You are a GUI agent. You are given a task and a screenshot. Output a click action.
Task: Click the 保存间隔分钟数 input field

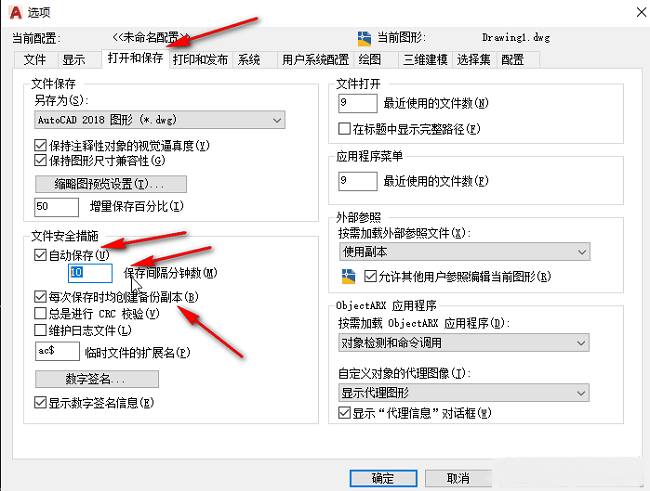pyautogui.click(x=90, y=273)
